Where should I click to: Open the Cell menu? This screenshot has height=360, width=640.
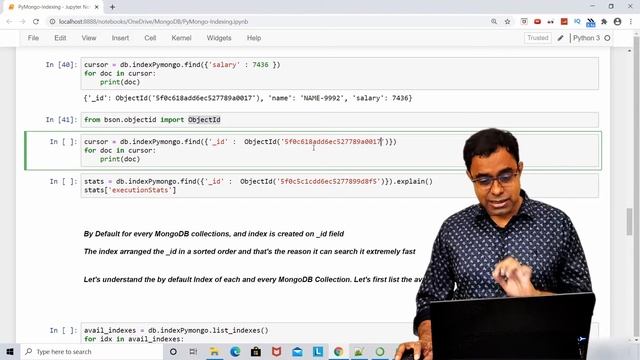click(150, 38)
